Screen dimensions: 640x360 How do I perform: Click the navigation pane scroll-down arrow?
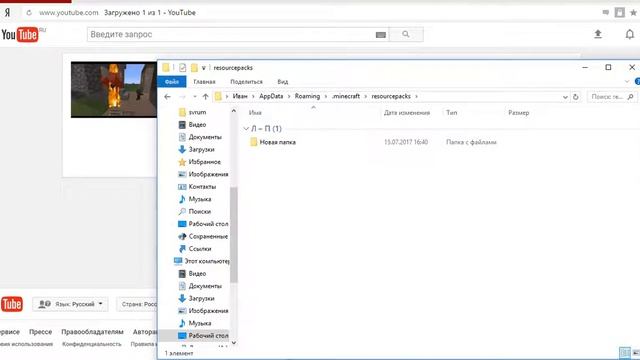click(233, 343)
